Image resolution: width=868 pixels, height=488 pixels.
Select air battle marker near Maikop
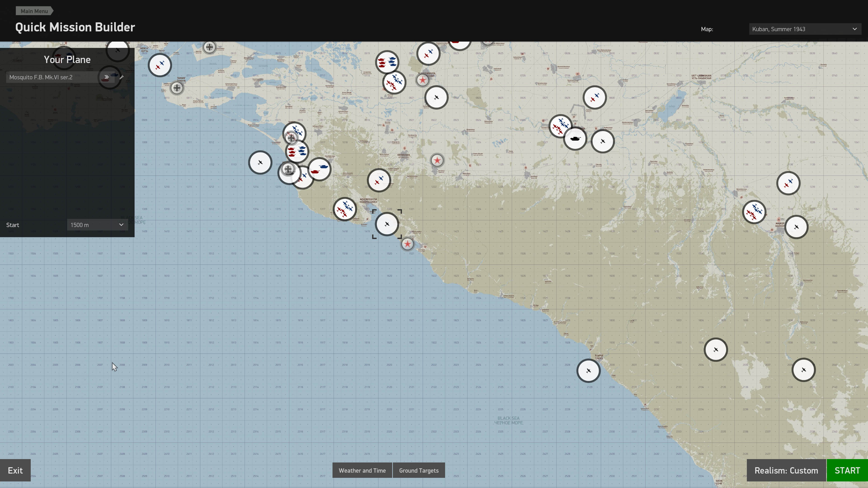[754, 212]
